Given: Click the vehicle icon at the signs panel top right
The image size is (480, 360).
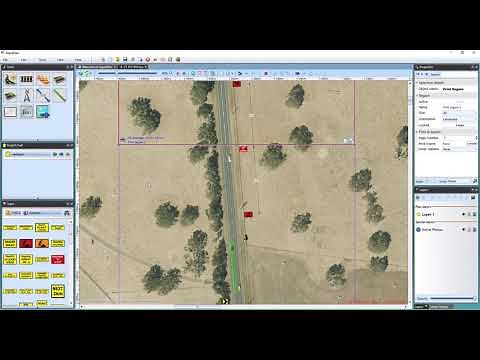Looking at the screenshot, I should tap(67, 213).
